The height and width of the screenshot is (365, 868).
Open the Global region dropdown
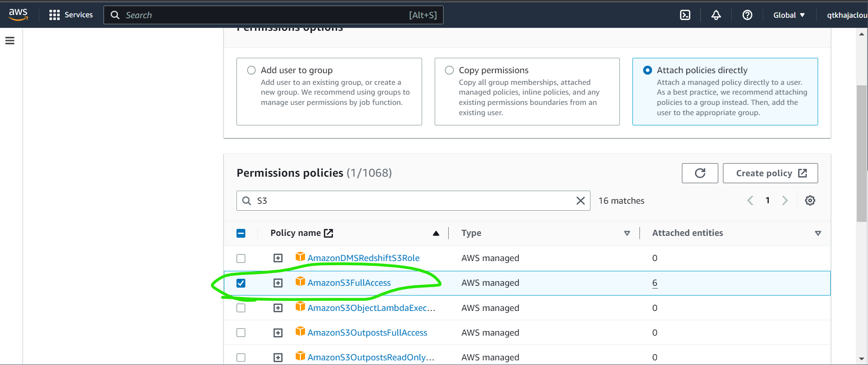[x=789, y=15]
